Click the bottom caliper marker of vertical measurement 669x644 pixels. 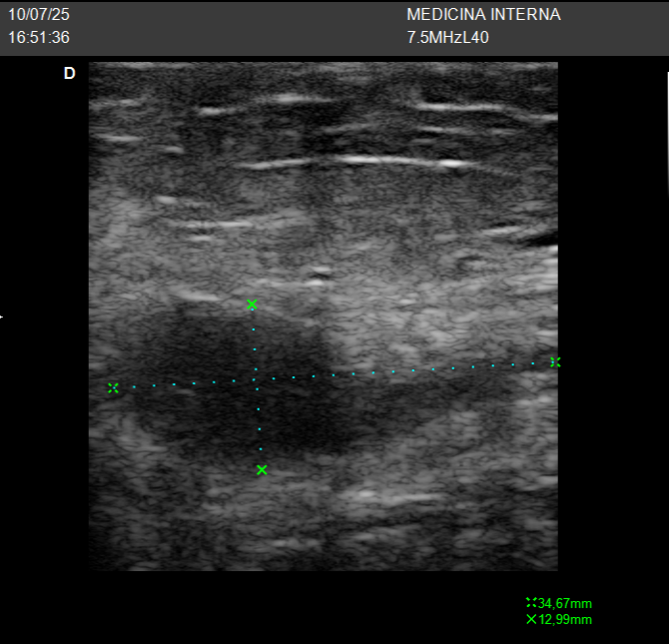pos(262,470)
